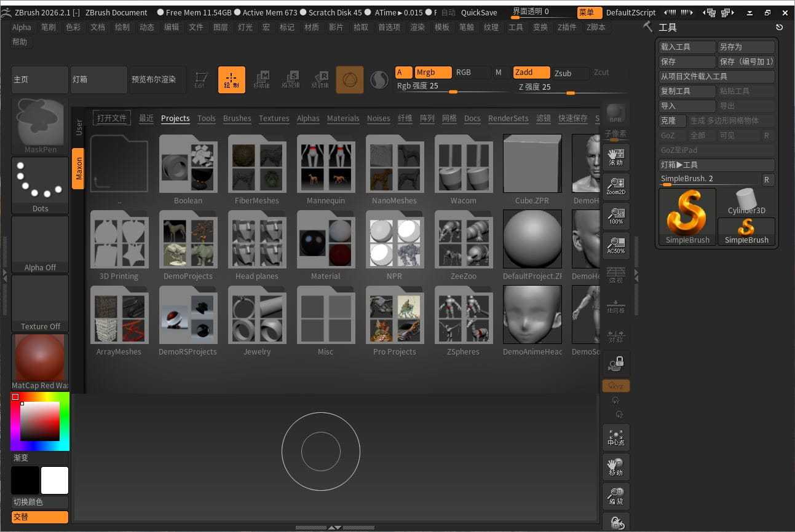Click the 中心点 frame icon
Image resolution: width=795 pixels, height=532 pixels.
coord(615,437)
